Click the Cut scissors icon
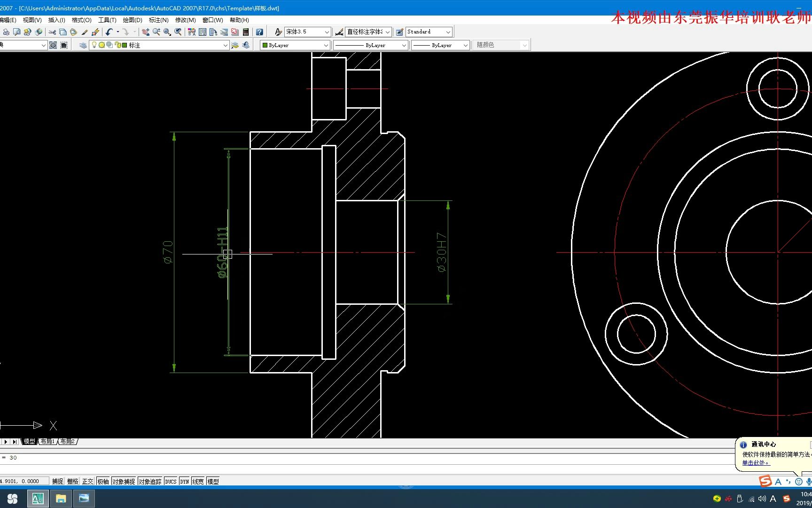 point(52,32)
